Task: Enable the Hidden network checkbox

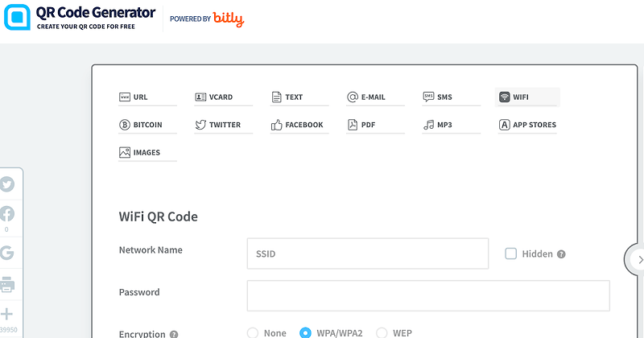Action: click(510, 253)
